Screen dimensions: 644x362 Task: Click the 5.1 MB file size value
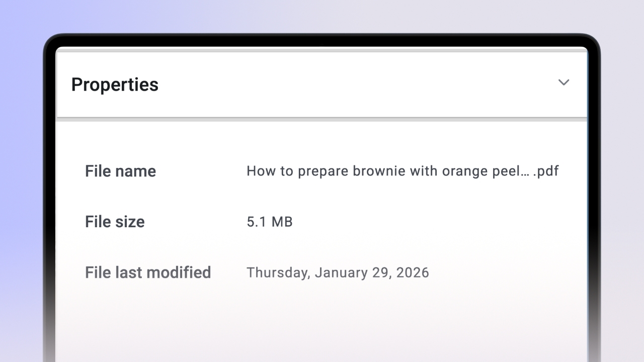269,222
